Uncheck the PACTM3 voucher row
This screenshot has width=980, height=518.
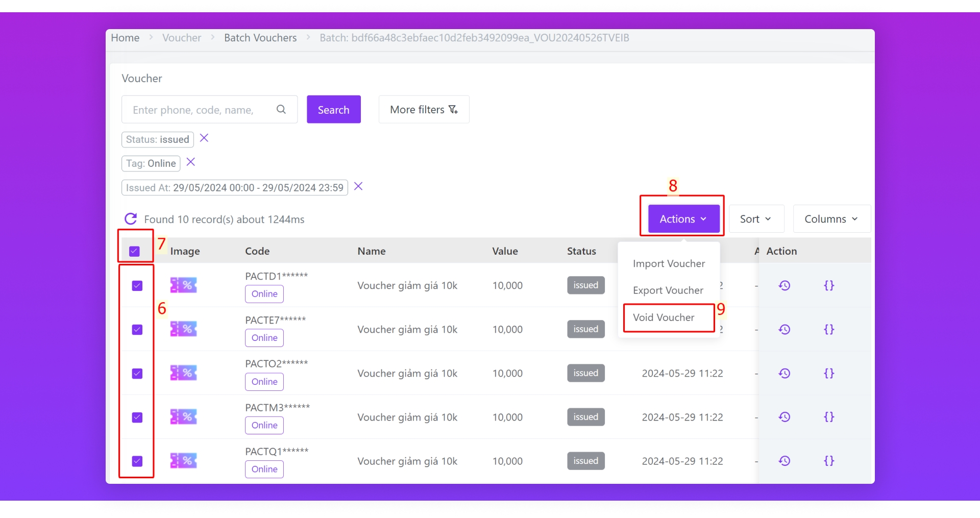click(x=137, y=417)
